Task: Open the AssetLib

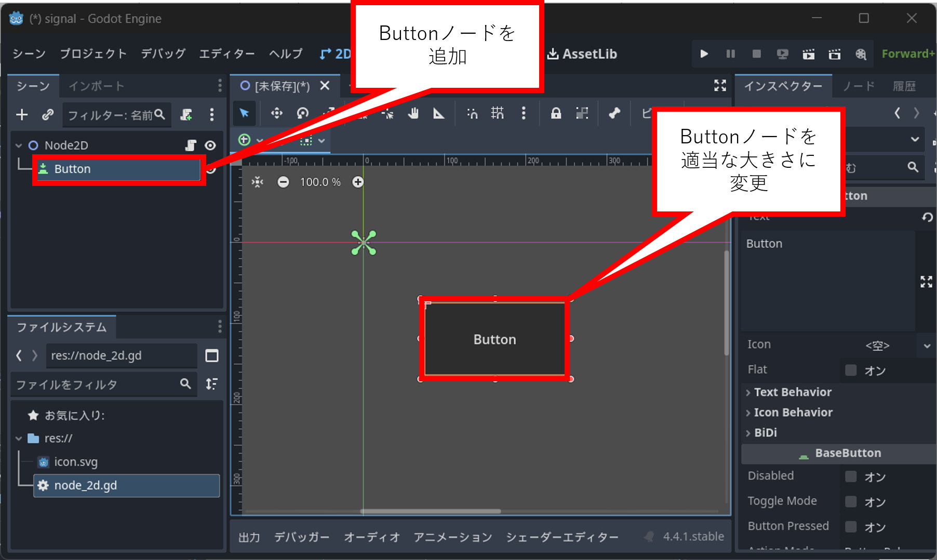Action: click(x=582, y=54)
